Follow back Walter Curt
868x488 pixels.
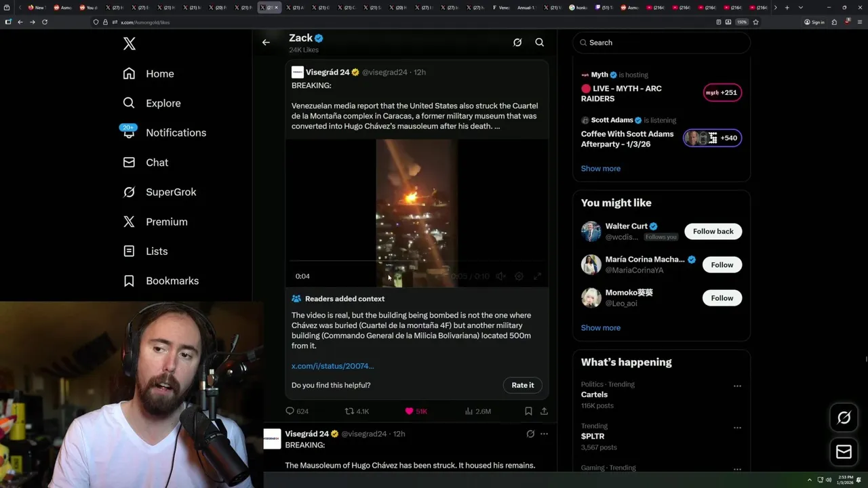(x=713, y=231)
